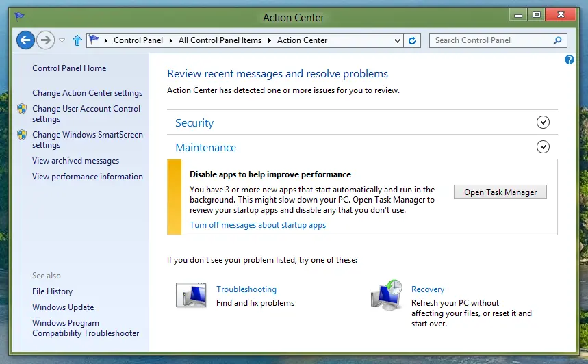The height and width of the screenshot is (364, 588).
Task: Click 'Review recent messages and resolve problems' heading
Action: [x=277, y=74]
